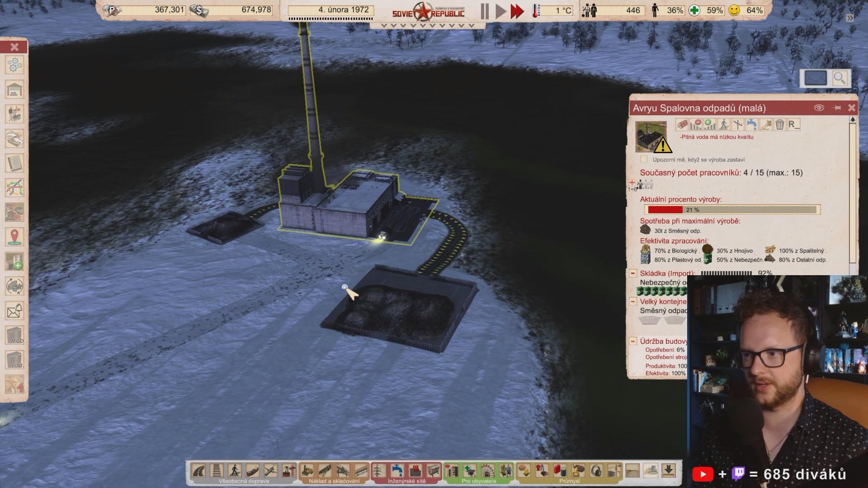Viewport: 868px width, 488px height.
Task: Open the EDIT. building editor icon
Action: [14, 360]
